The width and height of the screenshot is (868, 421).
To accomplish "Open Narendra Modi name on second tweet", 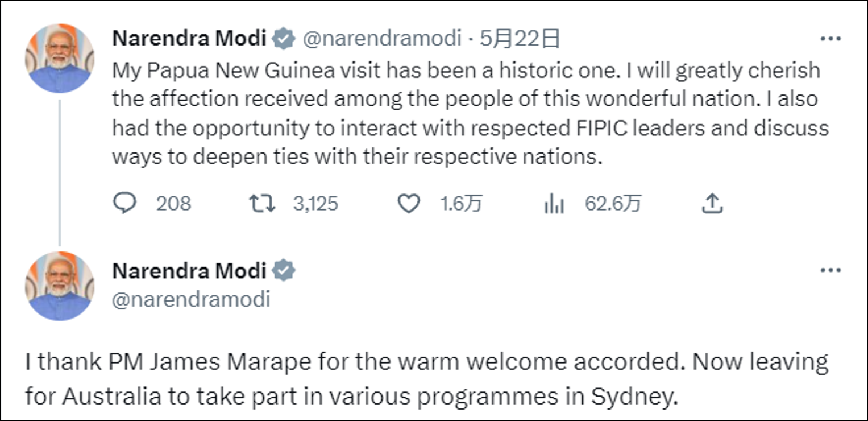I will click(x=189, y=271).
